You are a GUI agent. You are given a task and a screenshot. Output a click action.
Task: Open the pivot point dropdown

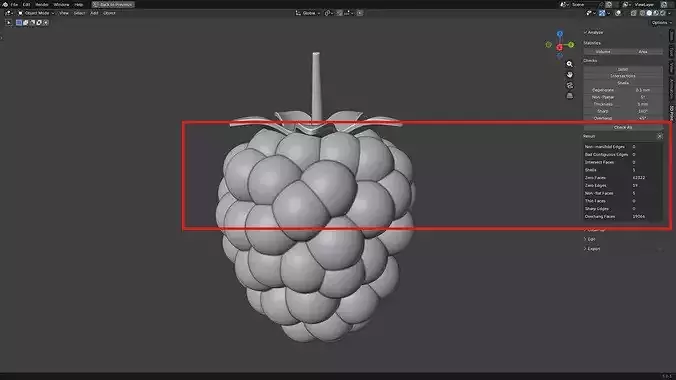point(328,13)
